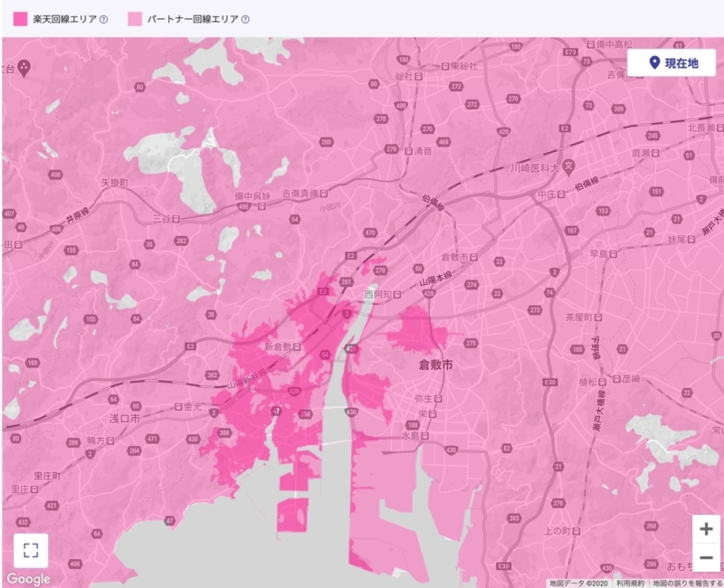Zoom out with the minus button

[x=706, y=557]
